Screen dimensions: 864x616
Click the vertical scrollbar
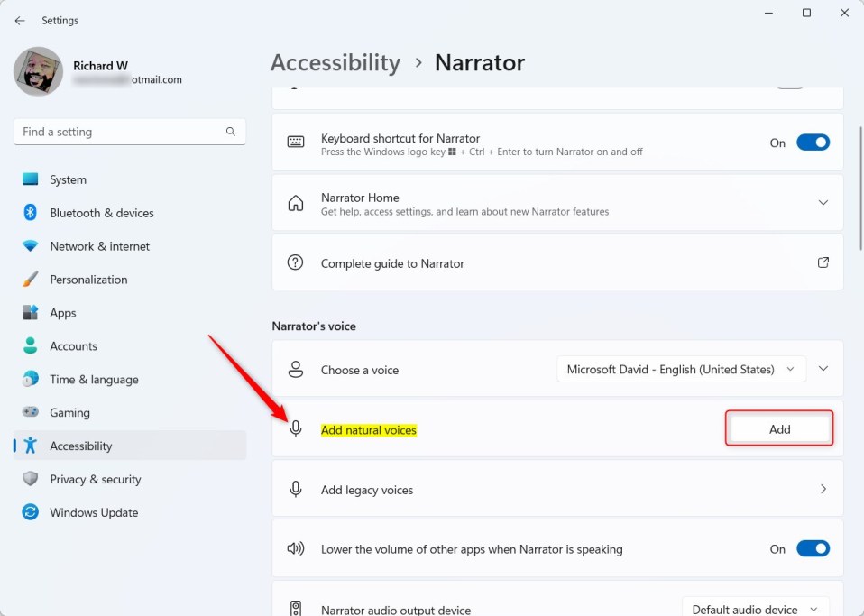point(860,188)
